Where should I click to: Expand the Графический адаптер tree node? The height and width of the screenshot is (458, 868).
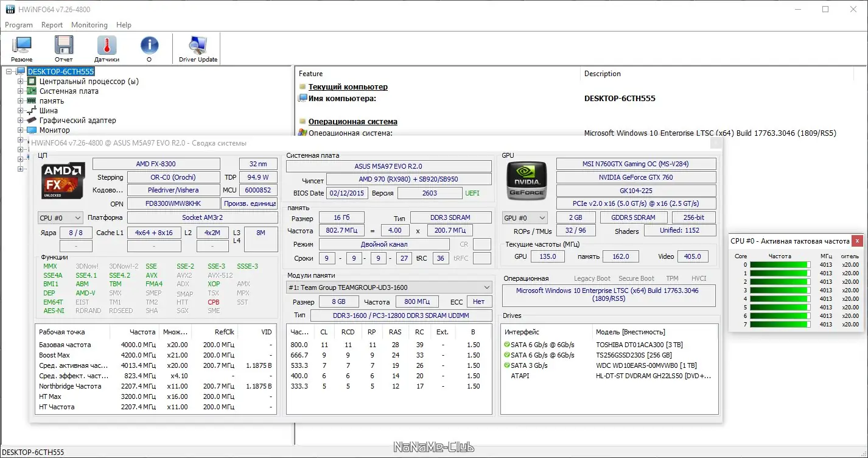[x=21, y=121]
